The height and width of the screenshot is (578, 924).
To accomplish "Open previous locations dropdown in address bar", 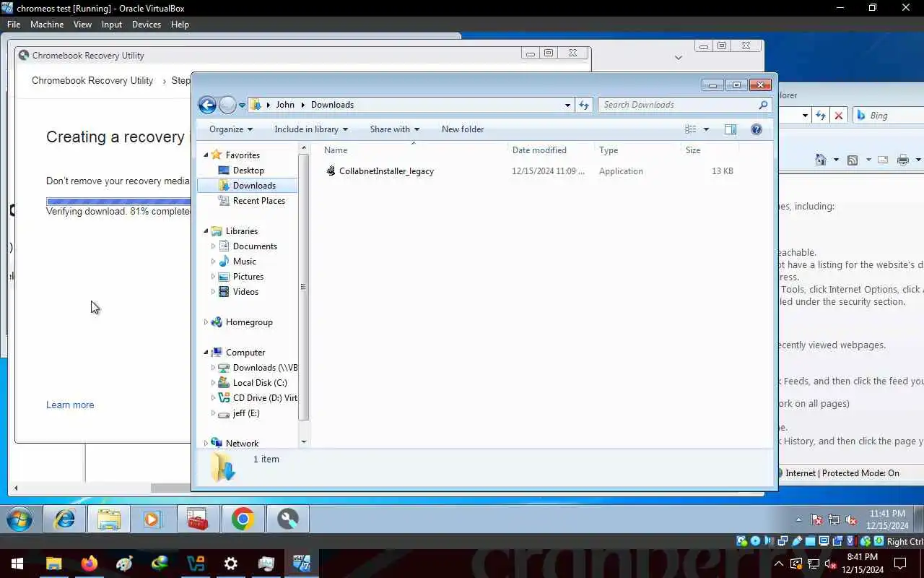I will click(568, 105).
